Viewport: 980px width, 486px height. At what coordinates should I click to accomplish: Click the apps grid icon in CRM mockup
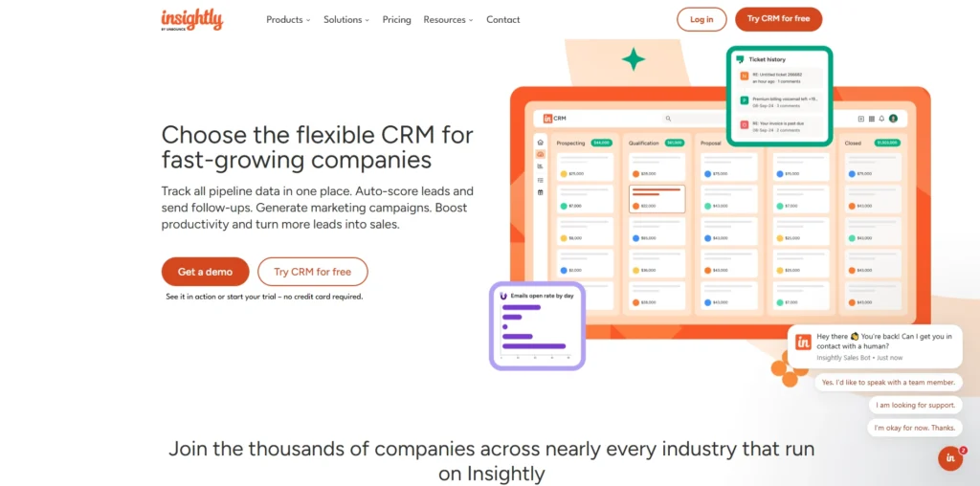point(871,119)
